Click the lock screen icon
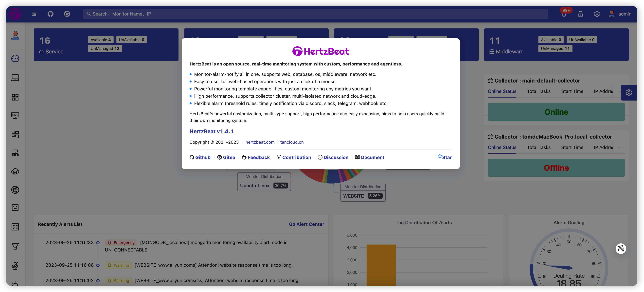Screen dimensions: 644x292 tap(580, 14)
